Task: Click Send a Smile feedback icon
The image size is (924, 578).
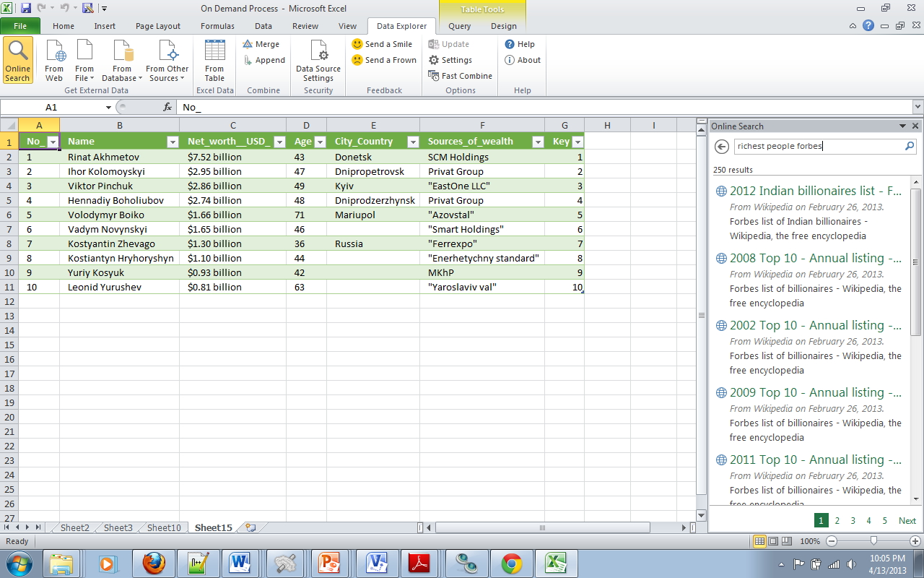Action: click(383, 43)
